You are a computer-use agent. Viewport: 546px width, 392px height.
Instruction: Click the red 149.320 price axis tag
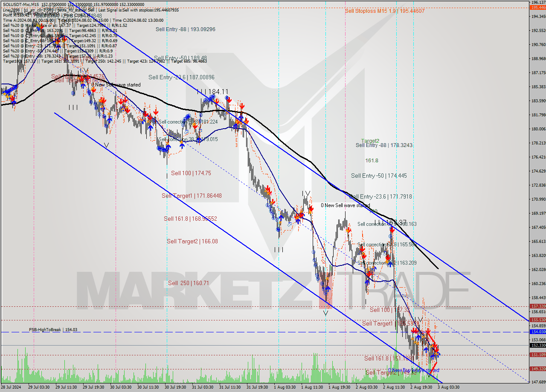pos(537,369)
